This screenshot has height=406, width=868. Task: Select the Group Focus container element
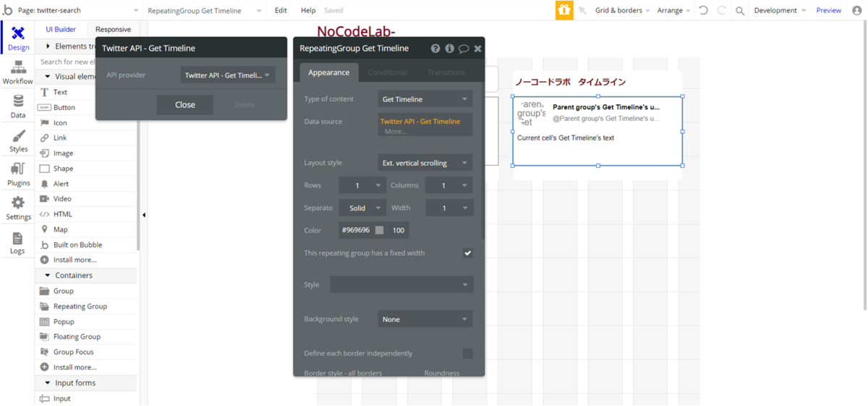(x=86, y=352)
